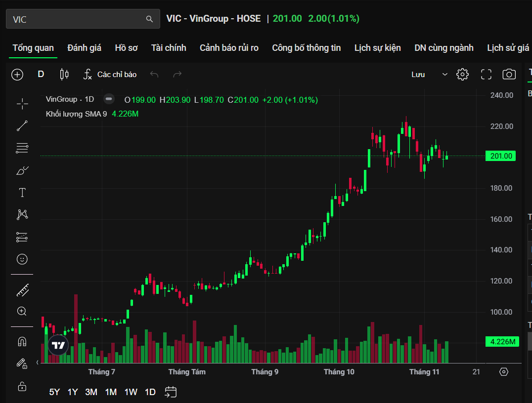532x403 pixels.
Task: Select the Text annotation tool
Action: point(22,193)
